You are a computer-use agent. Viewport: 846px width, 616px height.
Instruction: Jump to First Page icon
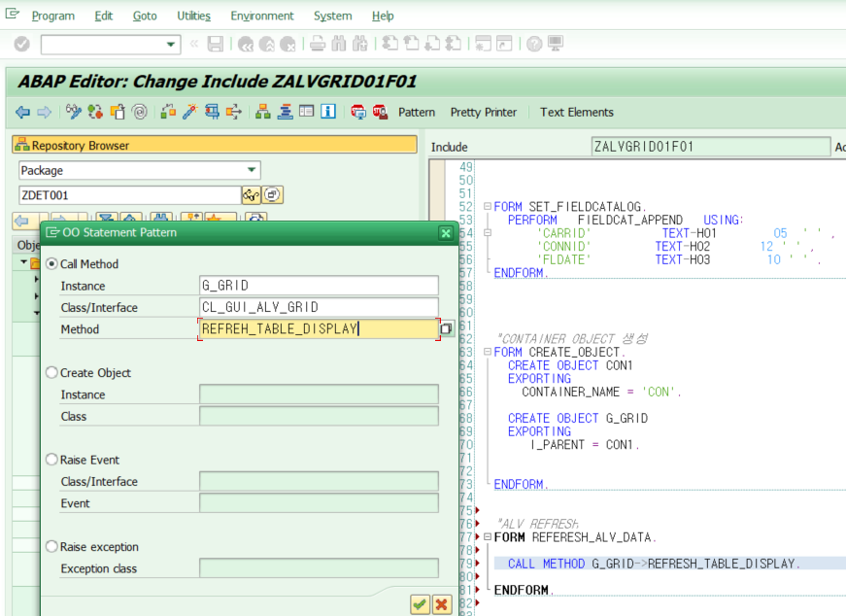tap(390, 44)
